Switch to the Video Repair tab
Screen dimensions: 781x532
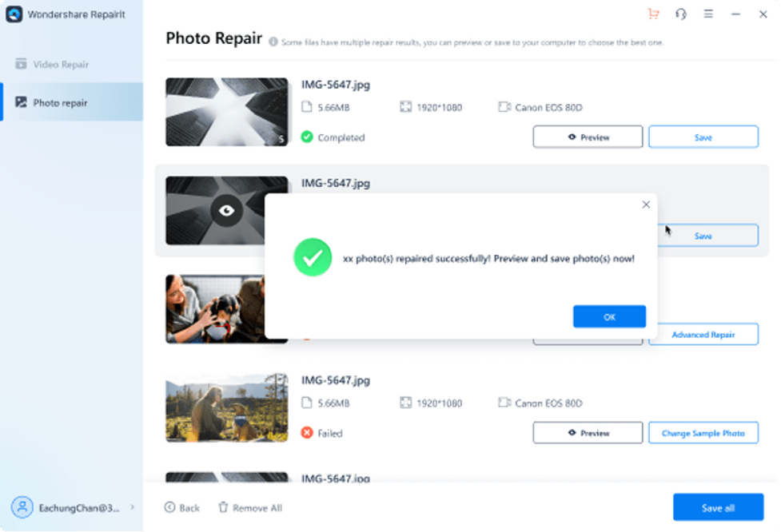pyautogui.click(x=61, y=65)
